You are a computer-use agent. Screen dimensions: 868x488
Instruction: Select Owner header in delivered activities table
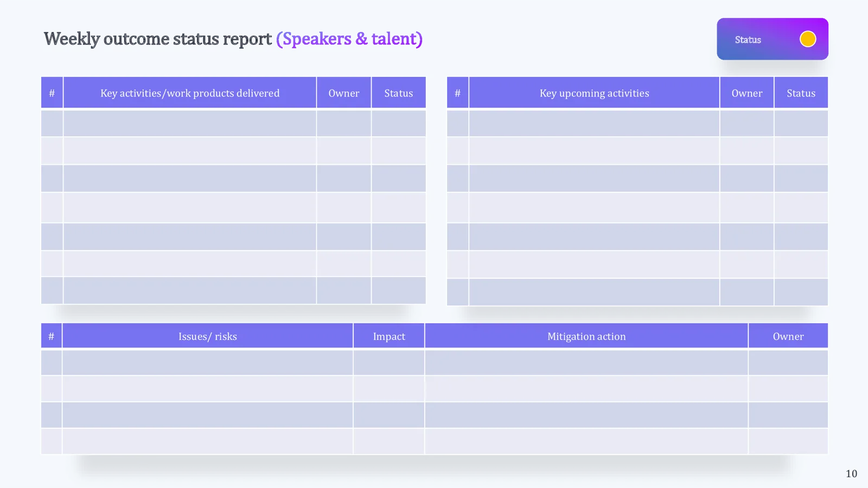(x=344, y=93)
